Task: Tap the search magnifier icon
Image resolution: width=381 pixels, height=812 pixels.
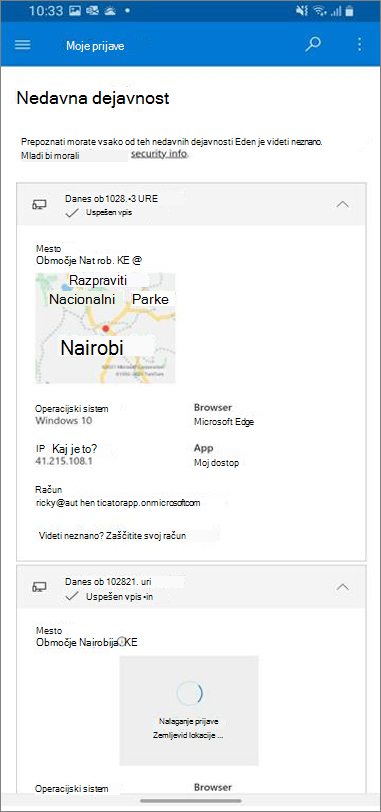Action: point(313,44)
